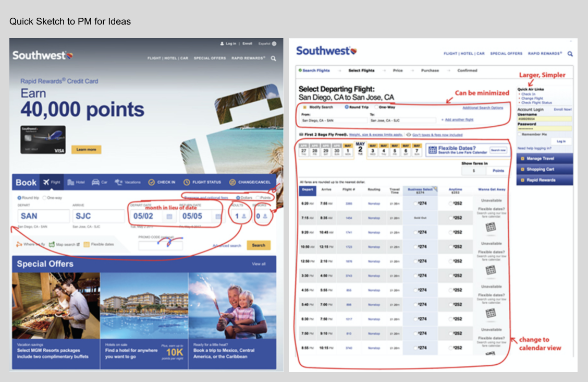Click the calendar icon in the Flexible Dates? banner
This screenshot has height=382, width=588.
click(432, 150)
